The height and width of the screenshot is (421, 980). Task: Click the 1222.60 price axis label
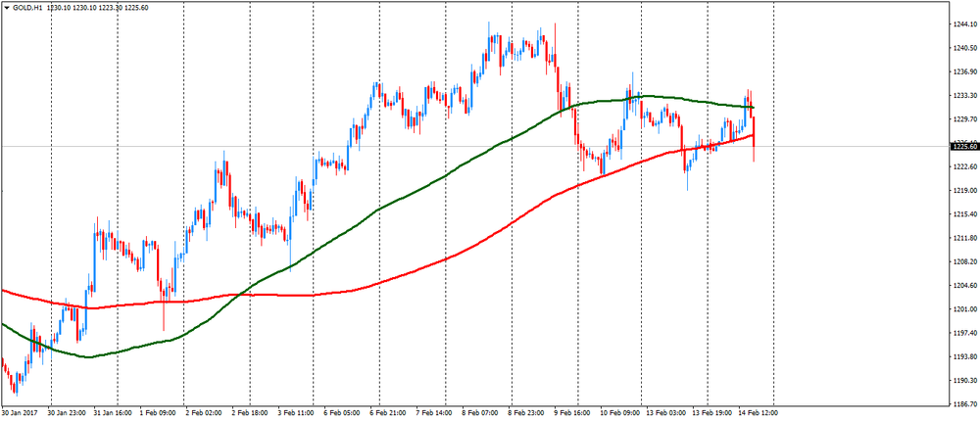(965, 167)
